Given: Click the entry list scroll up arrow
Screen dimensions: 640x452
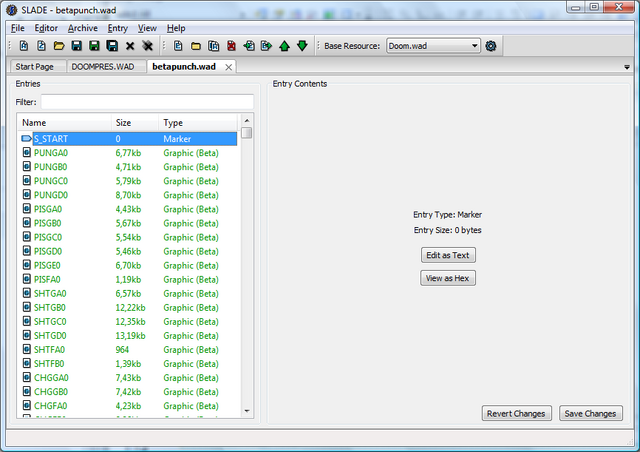Looking at the screenshot, I should (247, 120).
